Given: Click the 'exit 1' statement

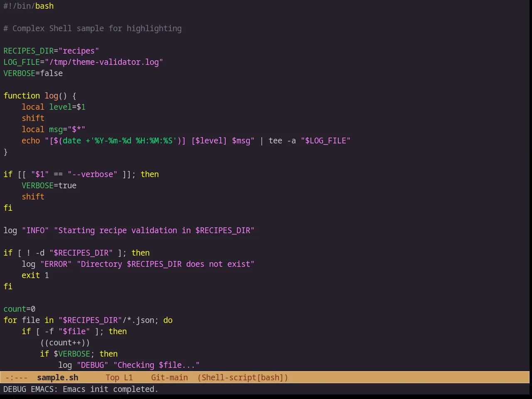Looking at the screenshot, I should pos(35,275).
